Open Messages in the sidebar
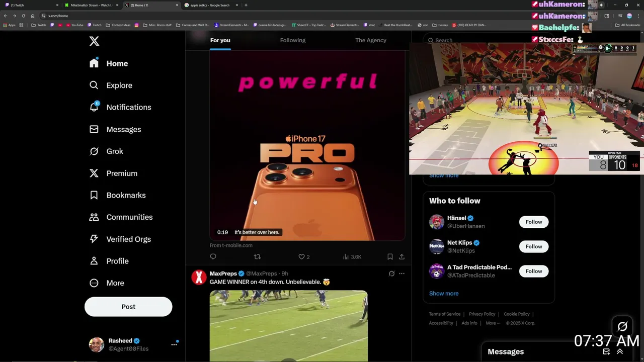 coord(115,129)
